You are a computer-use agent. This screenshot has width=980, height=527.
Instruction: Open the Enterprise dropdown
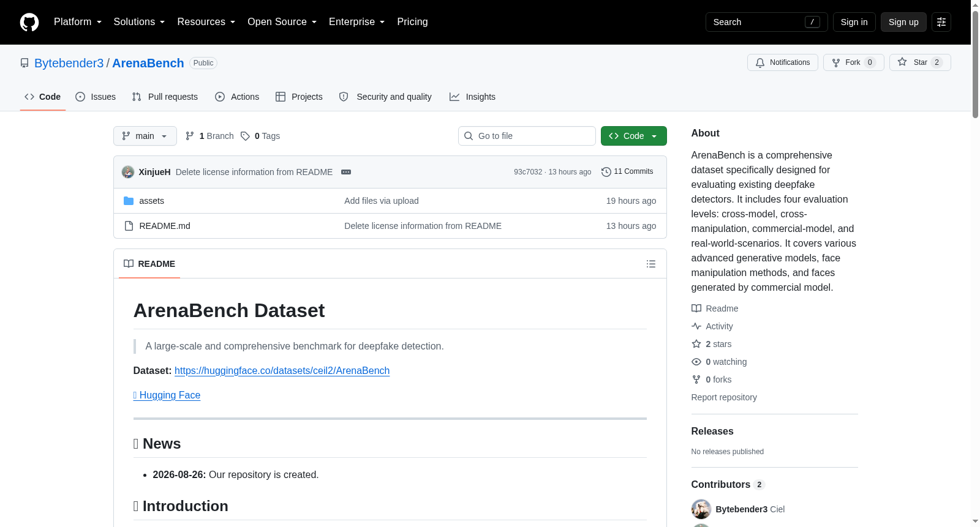(x=357, y=22)
